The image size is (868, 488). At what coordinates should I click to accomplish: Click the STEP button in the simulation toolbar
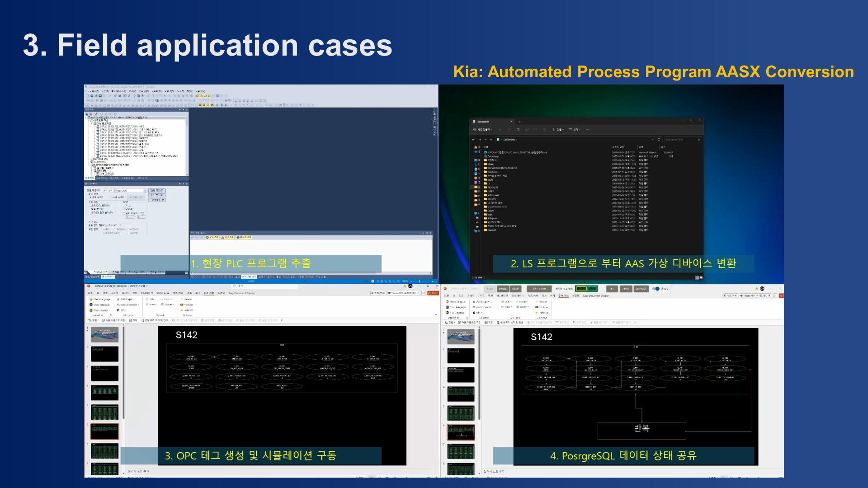coord(516,289)
